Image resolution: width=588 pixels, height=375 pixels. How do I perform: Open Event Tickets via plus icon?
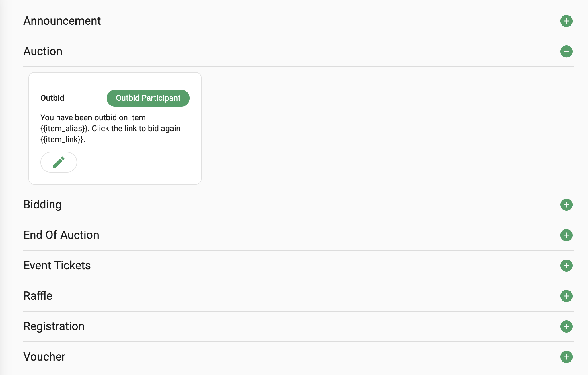[x=566, y=266]
